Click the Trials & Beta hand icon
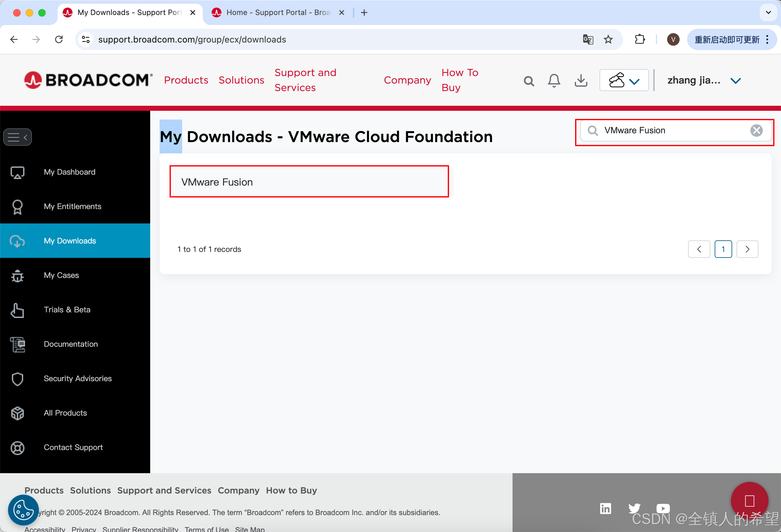The width and height of the screenshot is (781, 532). [18, 310]
